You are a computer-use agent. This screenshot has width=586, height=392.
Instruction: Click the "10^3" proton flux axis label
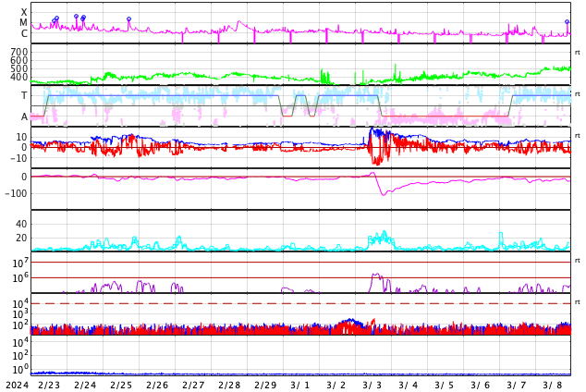tap(18, 314)
